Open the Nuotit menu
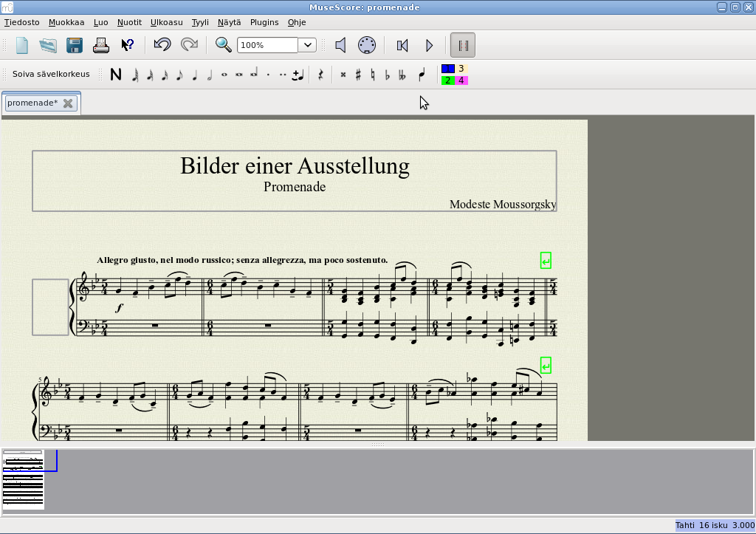Image resolution: width=756 pixels, height=534 pixels. tap(129, 22)
